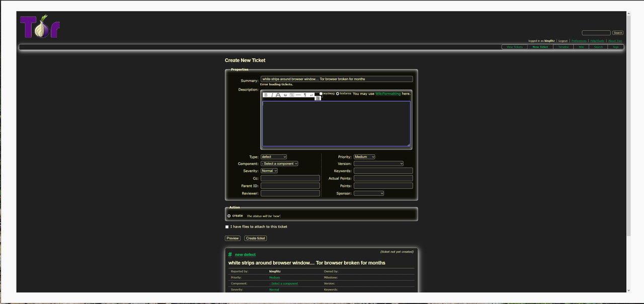The image size is (644, 304).
Task: Click the horizontal rule toolbar icon
Action: pyautogui.click(x=298, y=95)
